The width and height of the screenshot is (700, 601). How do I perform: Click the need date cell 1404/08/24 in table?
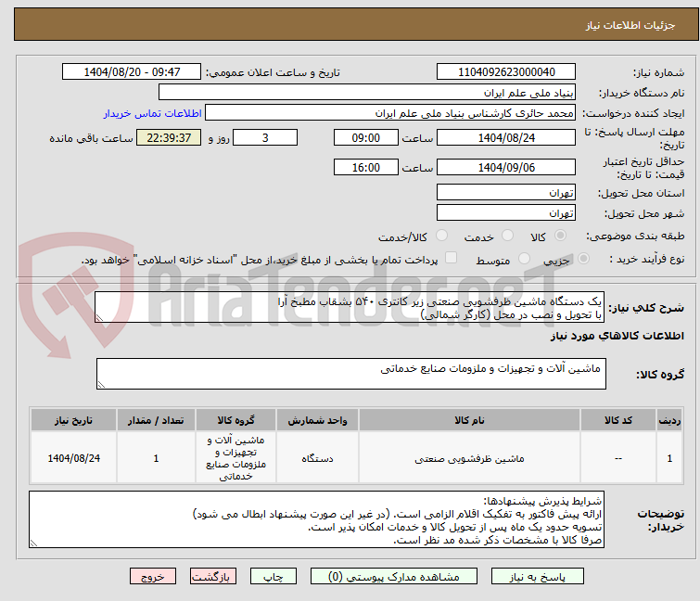(x=73, y=458)
